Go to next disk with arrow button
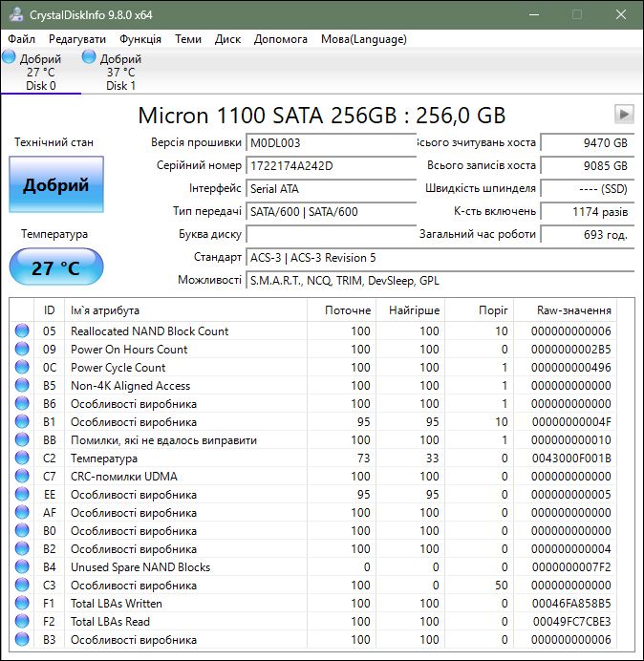644x661 pixels. 624,114
